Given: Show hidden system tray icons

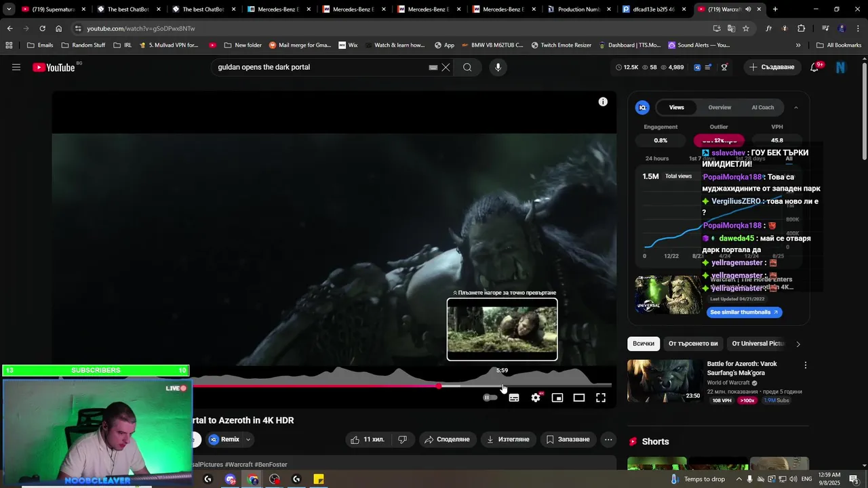Looking at the screenshot, I should (x=739, y=479).
